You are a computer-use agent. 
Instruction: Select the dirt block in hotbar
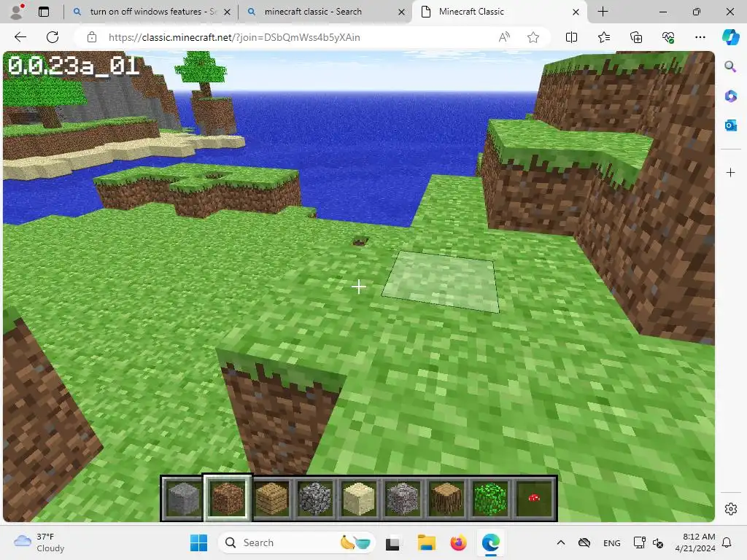(x=228, y=499)
